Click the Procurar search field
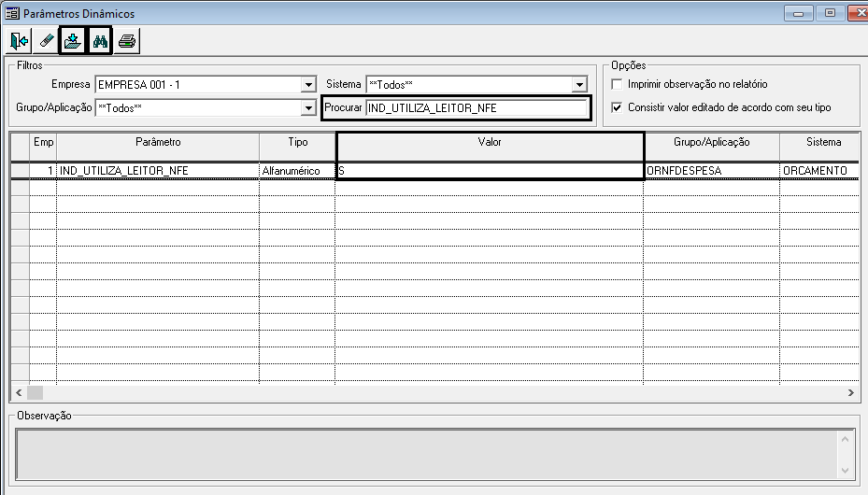The image size is (868, 495). [x=477, y=107]
